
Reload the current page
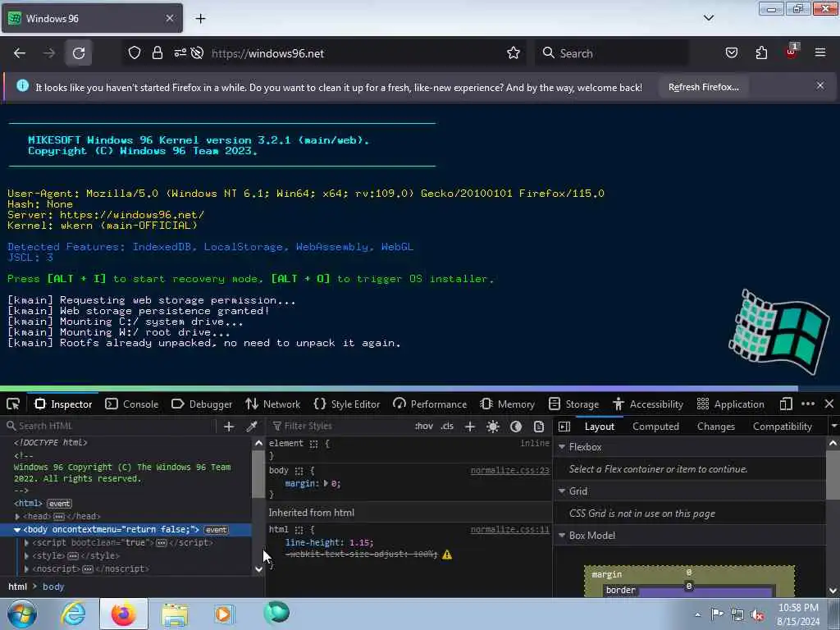pyautogui.click(x=79, y=53)
